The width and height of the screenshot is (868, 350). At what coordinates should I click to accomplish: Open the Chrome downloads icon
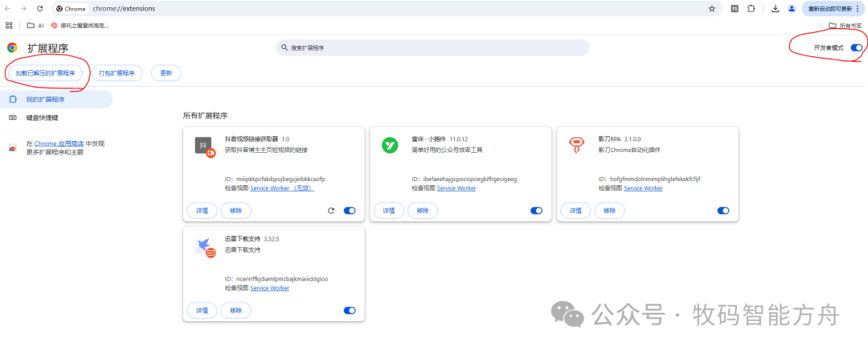point(775,9)
